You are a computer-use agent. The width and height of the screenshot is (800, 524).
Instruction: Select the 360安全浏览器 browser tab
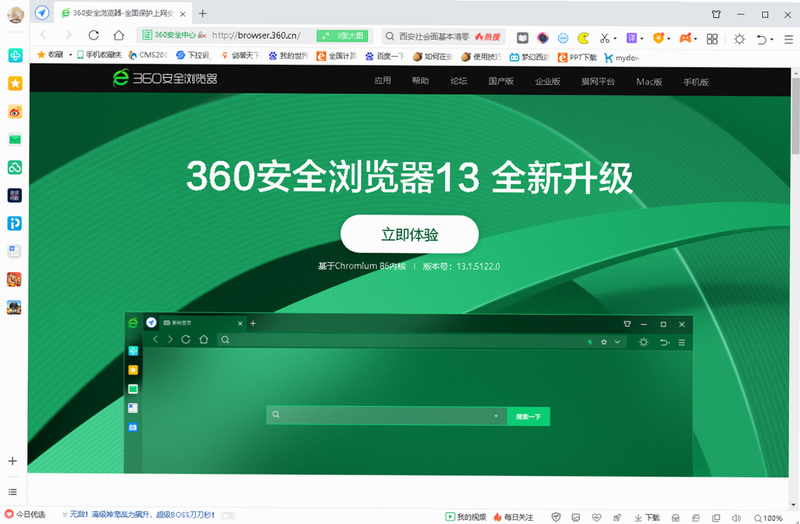pyautogui.click(x=122, y=14)
